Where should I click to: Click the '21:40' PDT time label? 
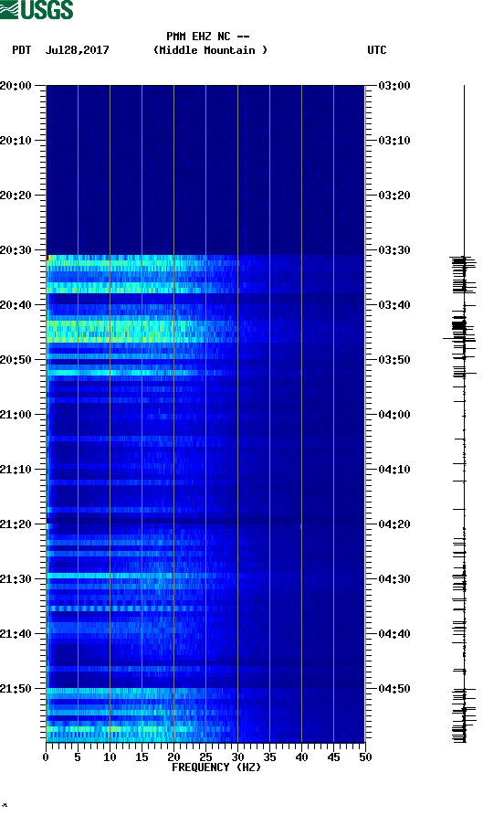click(x=16, y=634)
